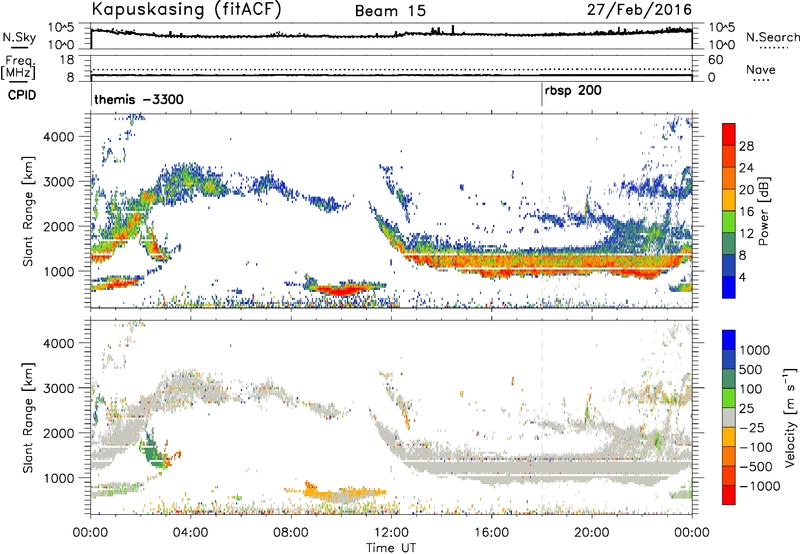
Task: Click the date "27/Feb/2016"
Action: (x=639, y=10)
